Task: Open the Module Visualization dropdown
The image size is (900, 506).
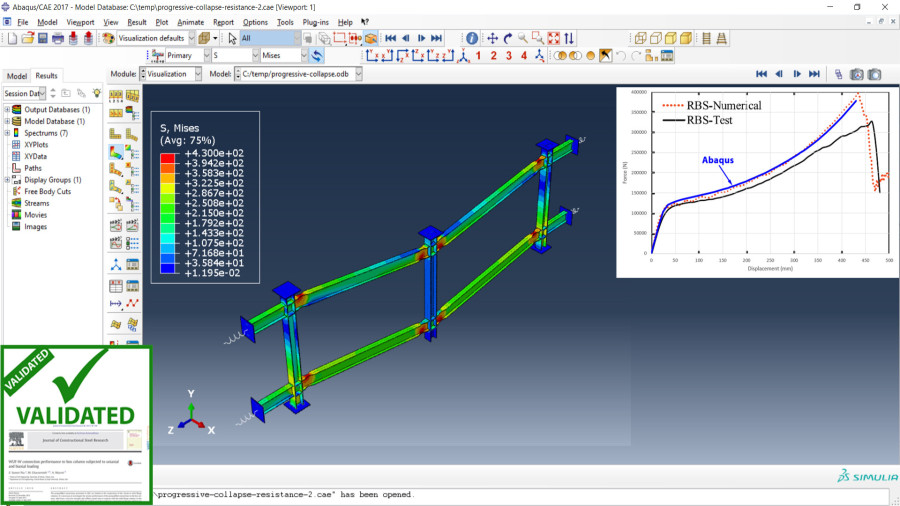Action: [x=170, y=74]
